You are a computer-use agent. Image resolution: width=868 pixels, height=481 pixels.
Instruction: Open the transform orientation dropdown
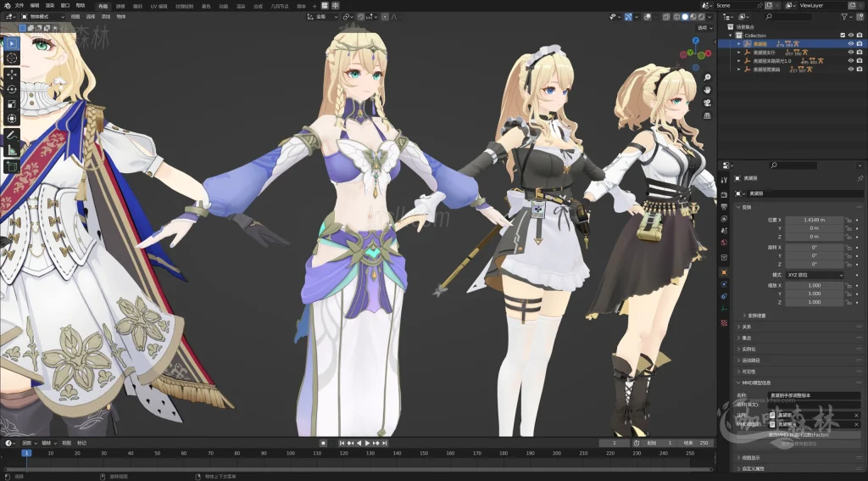(323, 17)
